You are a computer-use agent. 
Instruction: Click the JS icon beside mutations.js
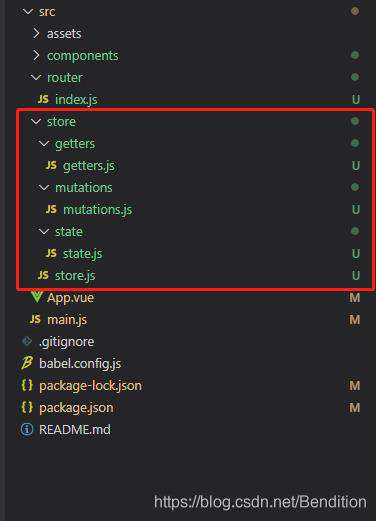[51, 209]
